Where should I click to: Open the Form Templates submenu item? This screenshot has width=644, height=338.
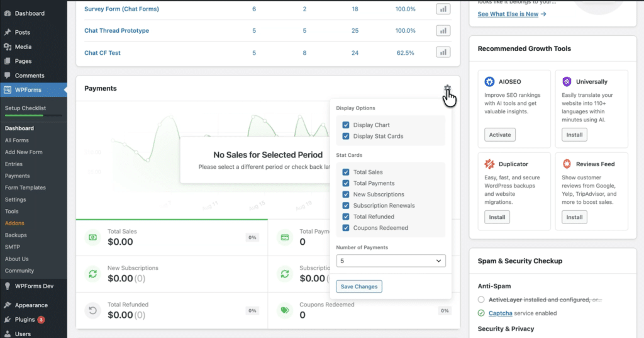[25, 188]
